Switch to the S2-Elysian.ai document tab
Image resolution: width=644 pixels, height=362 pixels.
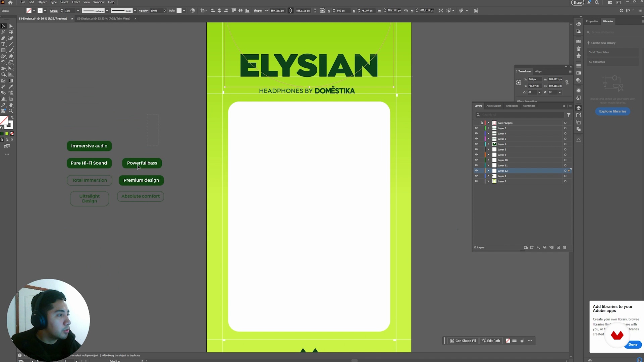click(104, 19)
